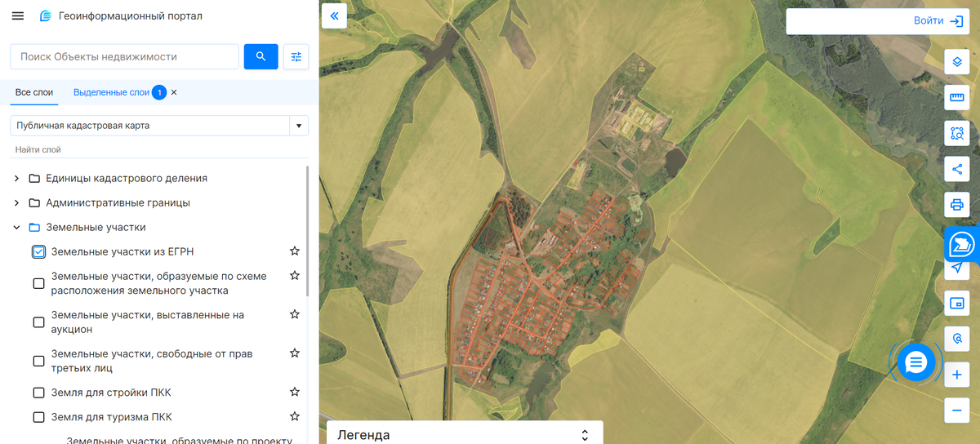Click the Геоинформационный портал logo

[x=46, y=16]
